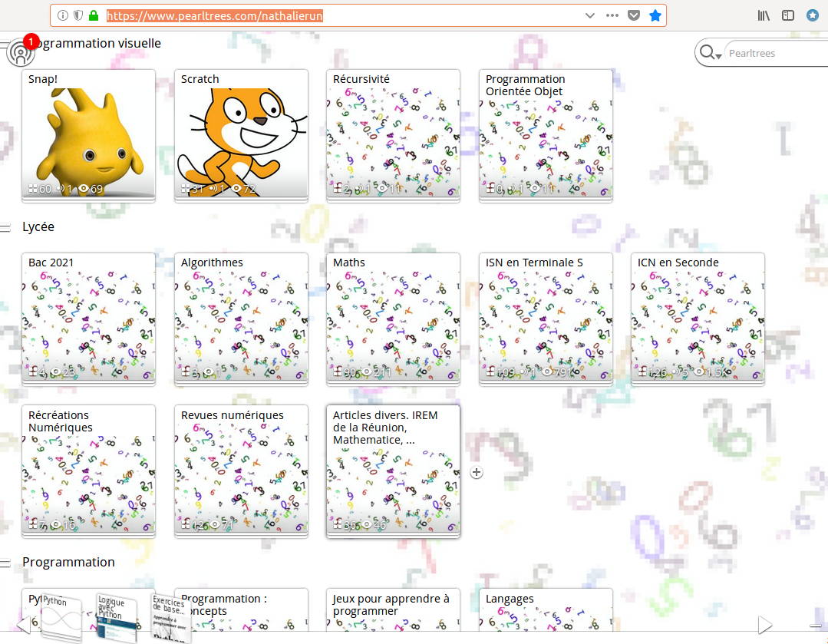This screenshot has height=644, width=828.
Task: Click the tracking protection shield icon
Action: pyautogui.click(x=78, y=15)
